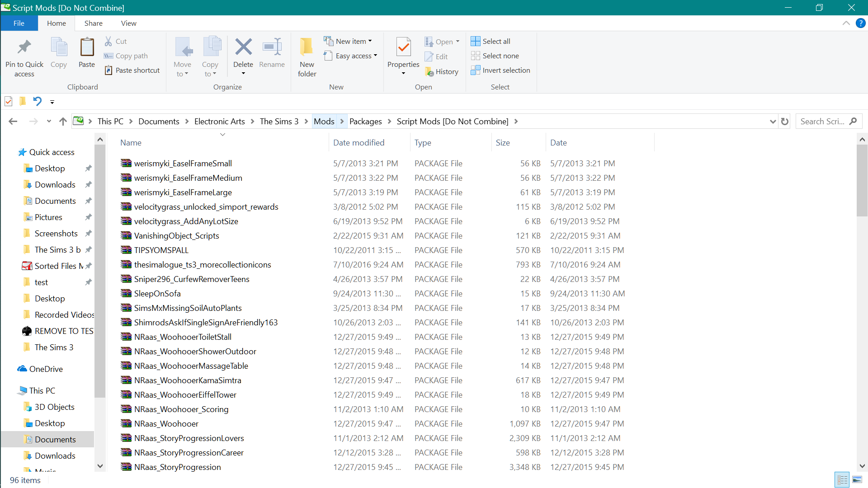The image size is (868, 488).
Task: Create a New folder with ribbon icon
Action: point(307,47)
